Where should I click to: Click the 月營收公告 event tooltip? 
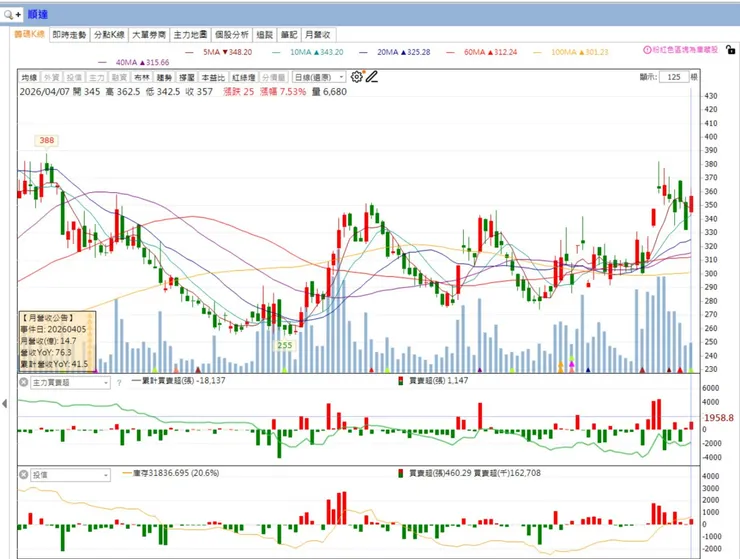coord(57,340)
